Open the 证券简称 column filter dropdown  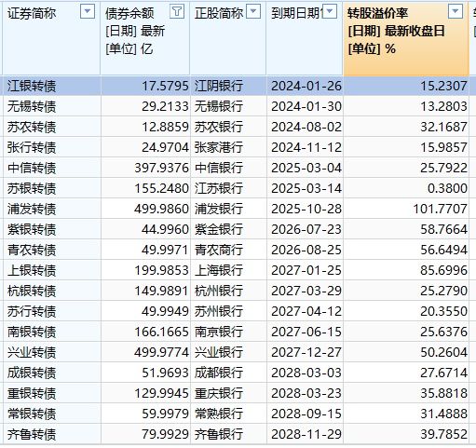pyautogui.click(x=88, y=12)
